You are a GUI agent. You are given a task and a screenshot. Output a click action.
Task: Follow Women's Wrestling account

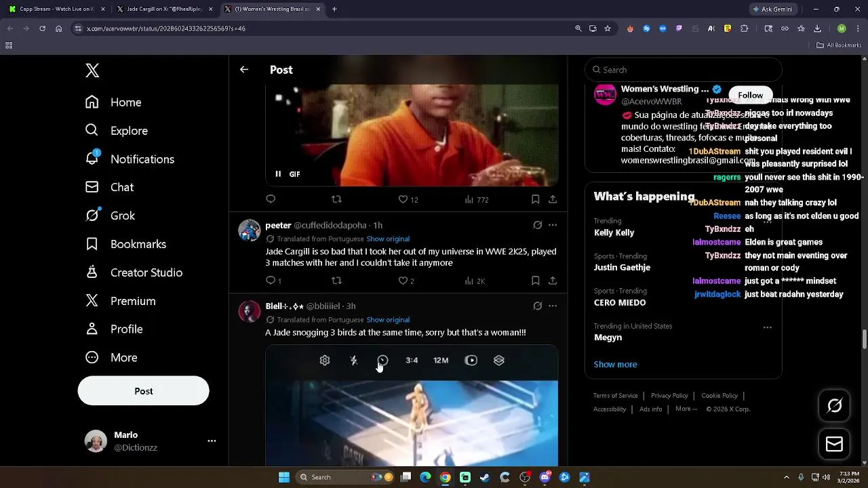[750, 95]
